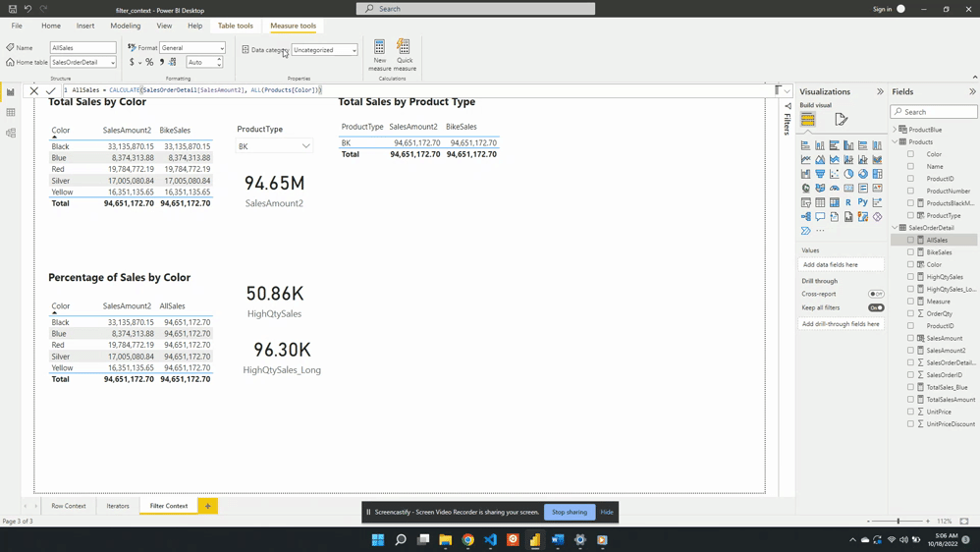Click the Hide link in sharing bar

tap(607, 512)
